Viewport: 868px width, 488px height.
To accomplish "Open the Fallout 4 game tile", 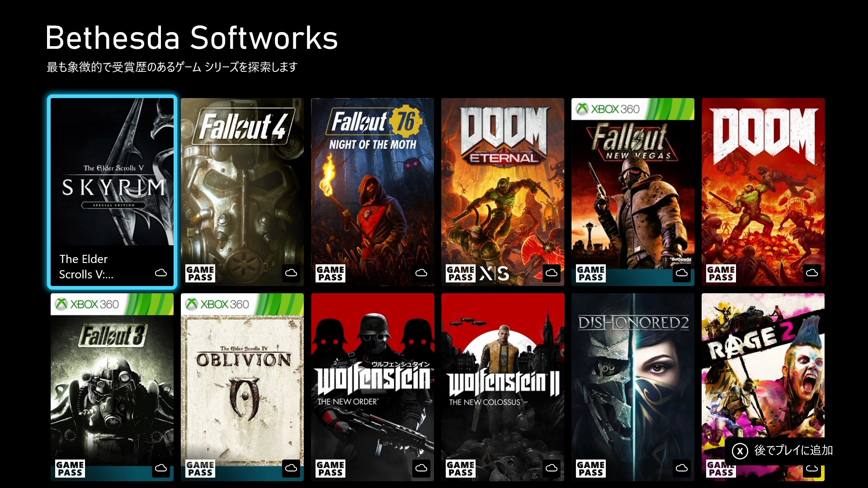I will (242, 192).
